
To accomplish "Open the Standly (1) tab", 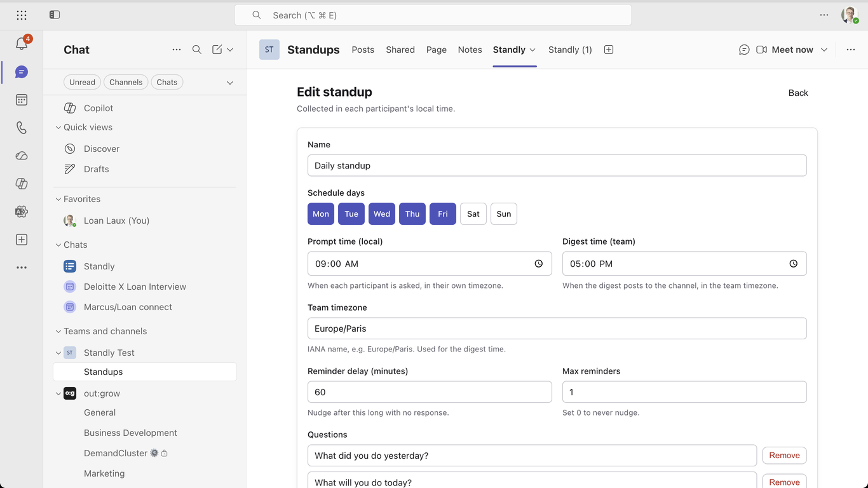I will tap(570, 50).
